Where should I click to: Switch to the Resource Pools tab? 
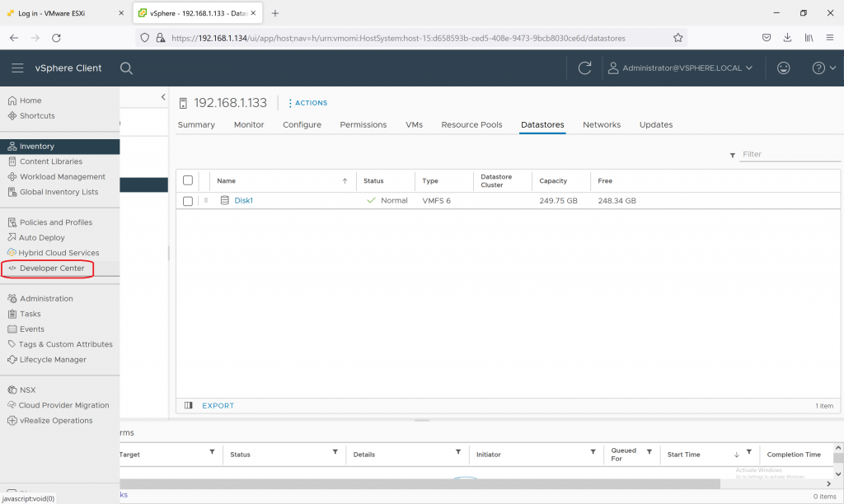(x=471, y=125)
